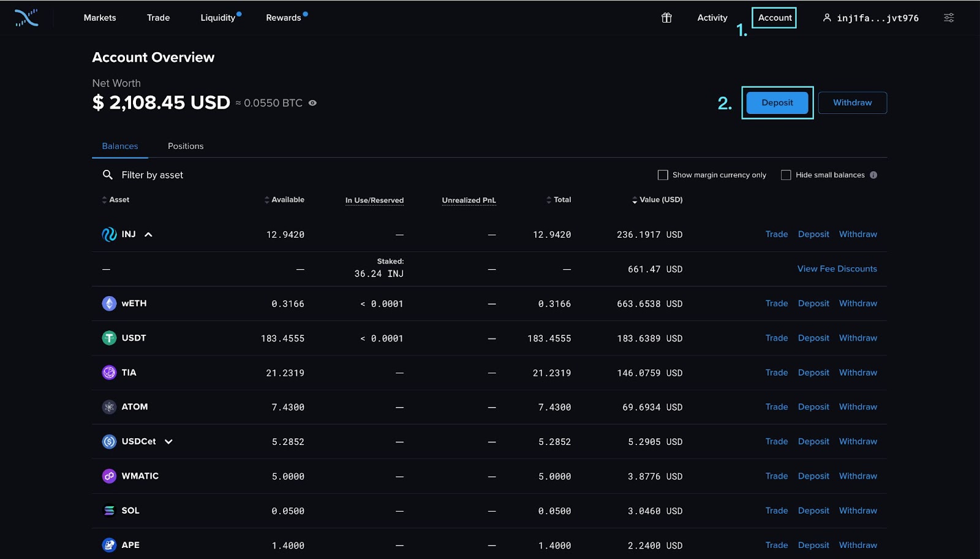Click Trade link in wETH row

coord(777,303)
